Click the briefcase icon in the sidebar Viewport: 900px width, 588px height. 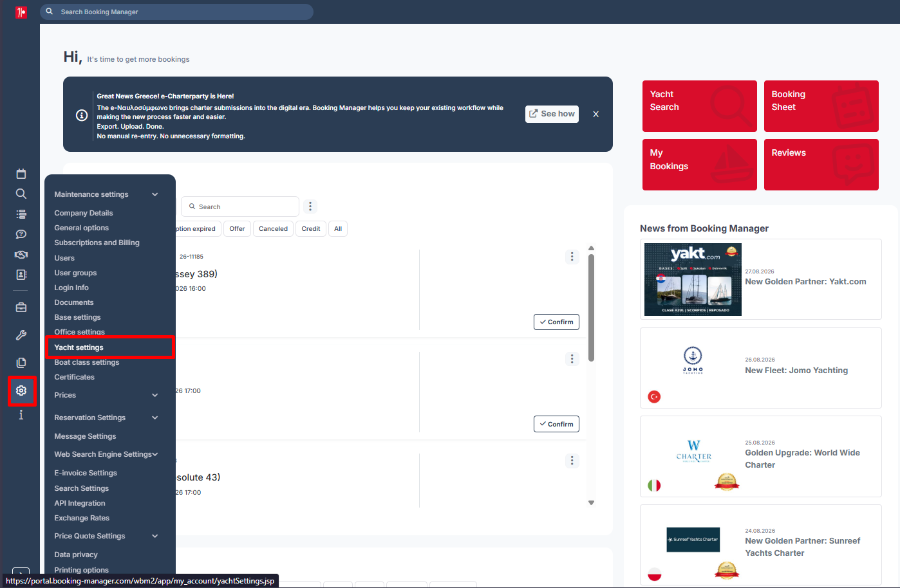(x=21, y=308)
